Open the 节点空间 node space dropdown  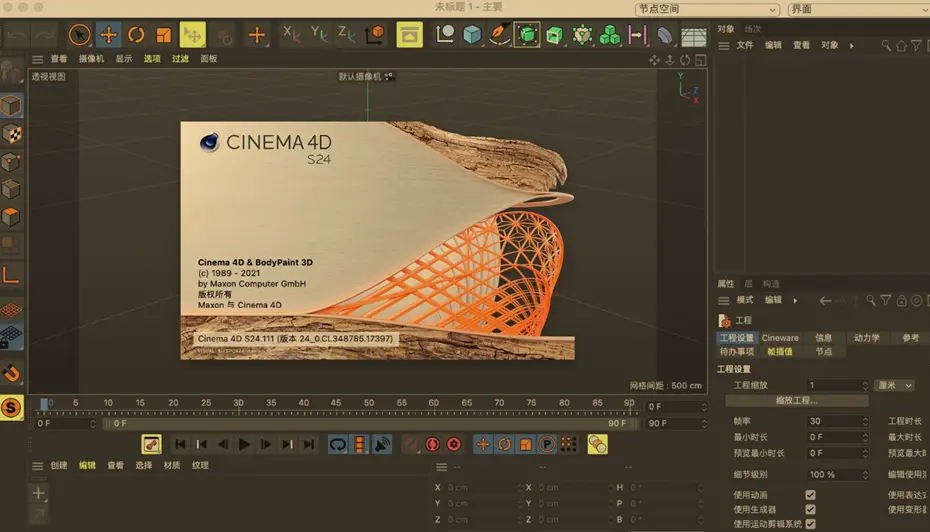(x=707, y=9)
